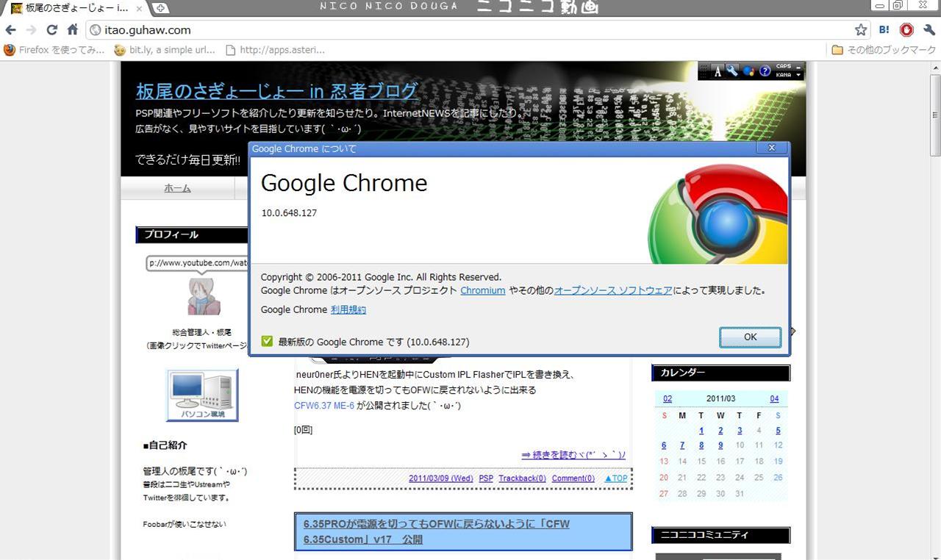The height and width of the screenshot is (560, 941).
Task: Open Chrome's wrench settings menu
Action: click(x=929, y=30)
